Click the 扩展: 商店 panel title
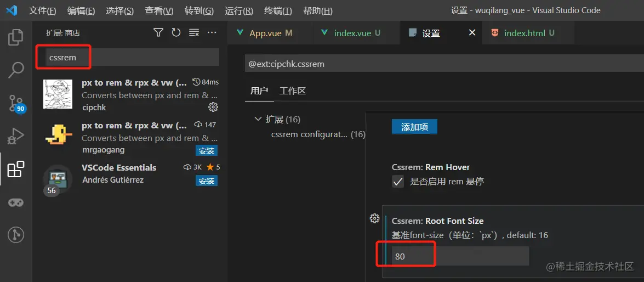 point(63,33)
